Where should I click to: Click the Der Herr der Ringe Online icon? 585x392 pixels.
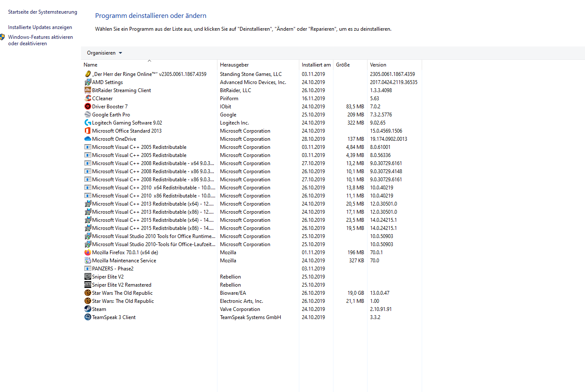click(x=88, y=74)
